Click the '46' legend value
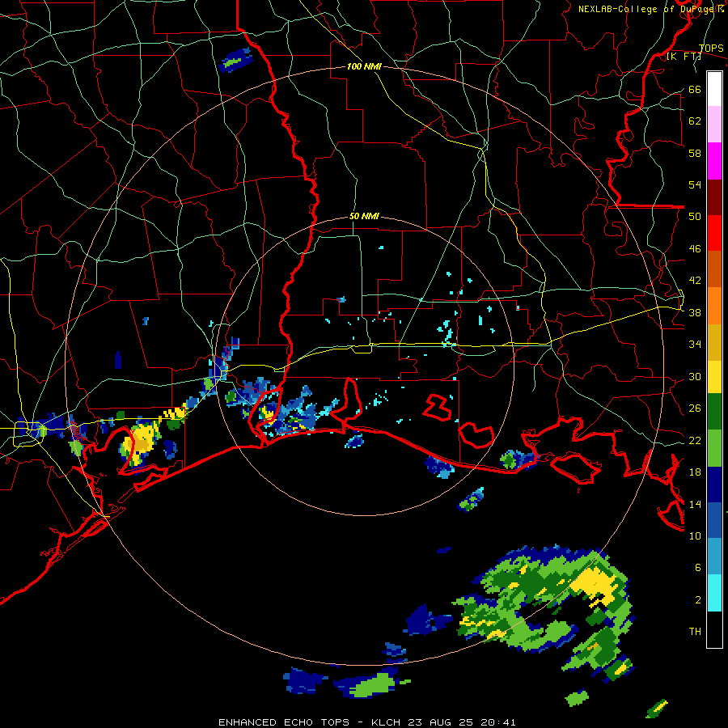The height and width of the screenshot is (728, 728). [694, 248]
